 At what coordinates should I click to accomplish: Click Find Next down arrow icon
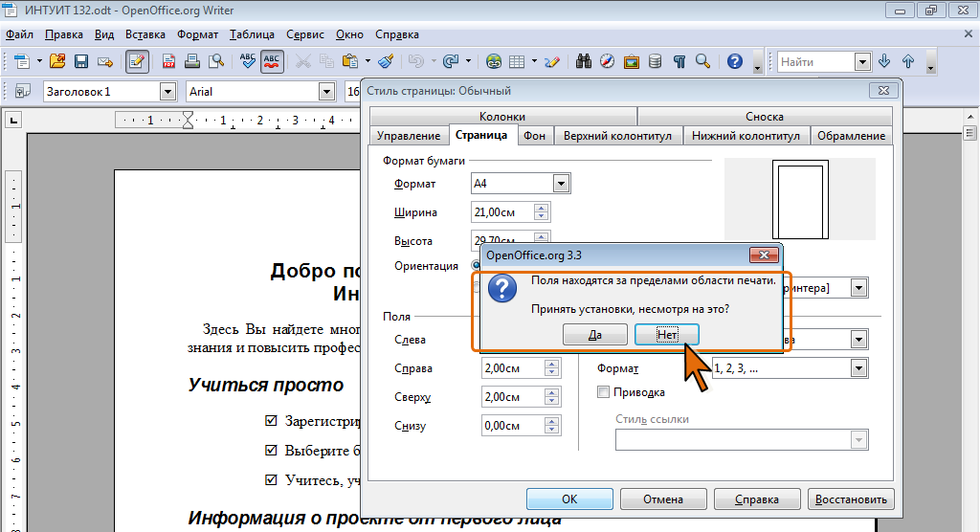[884, 61]
